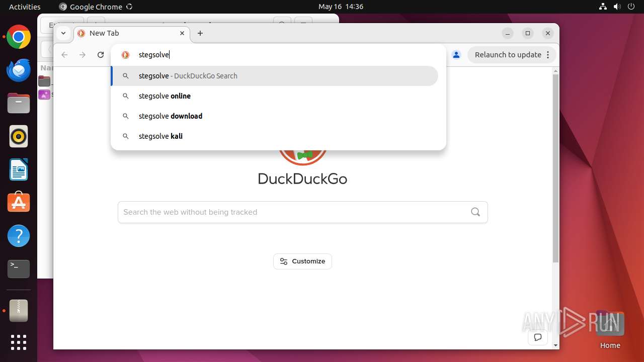Click the DuckDuckGo icon in address bar

click(126, 55)
